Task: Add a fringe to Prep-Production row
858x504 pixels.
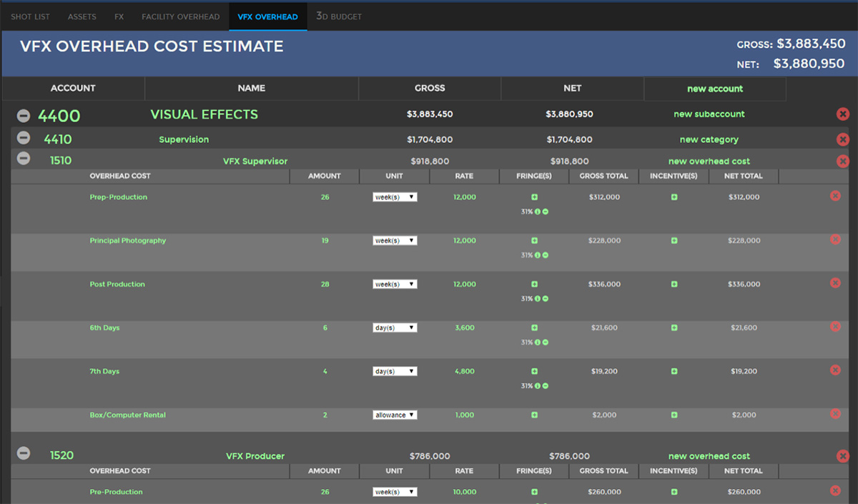Action: (x=534, y=197)
